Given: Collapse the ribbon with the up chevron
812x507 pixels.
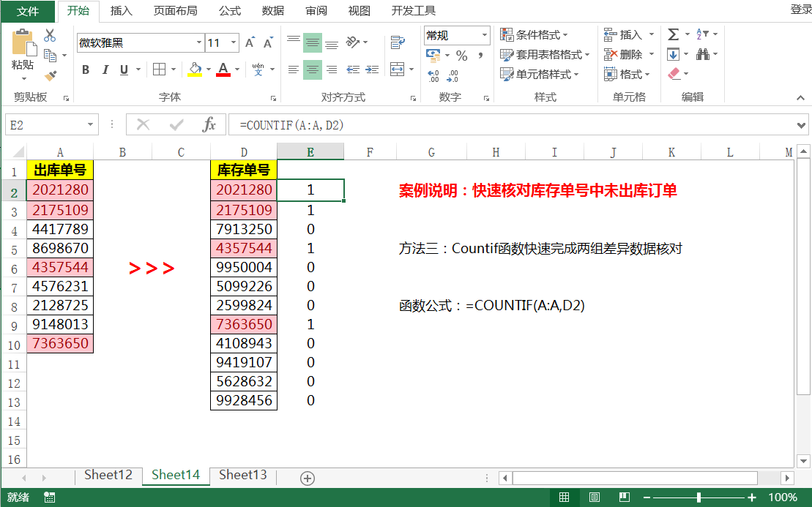Looking at the screenshot, I should tap(800, 98).
